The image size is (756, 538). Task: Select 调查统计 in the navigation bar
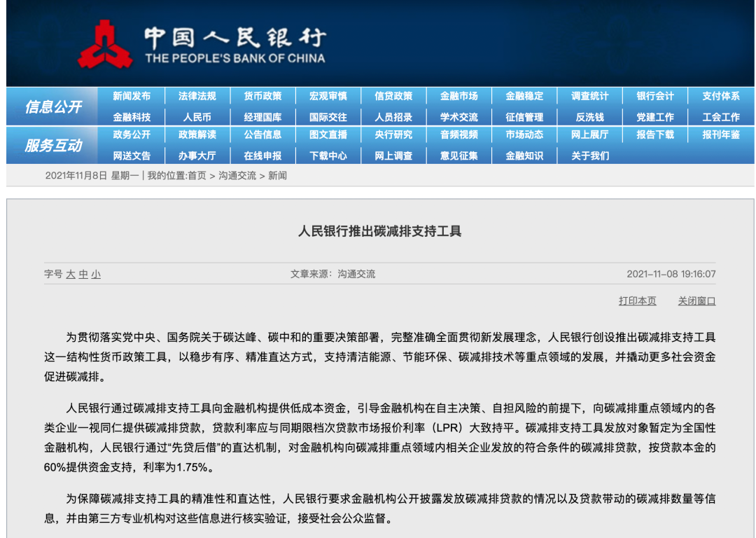click(590, 96)
